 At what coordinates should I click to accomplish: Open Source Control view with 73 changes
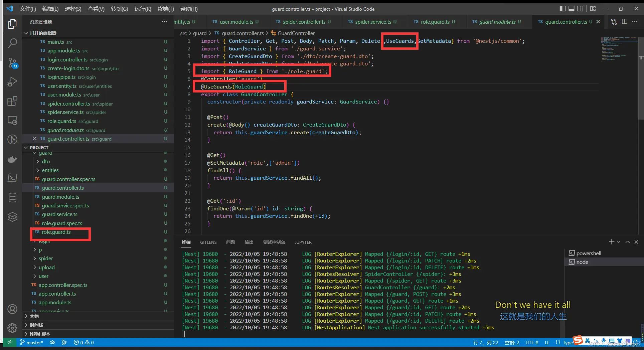tap(12, 62)
